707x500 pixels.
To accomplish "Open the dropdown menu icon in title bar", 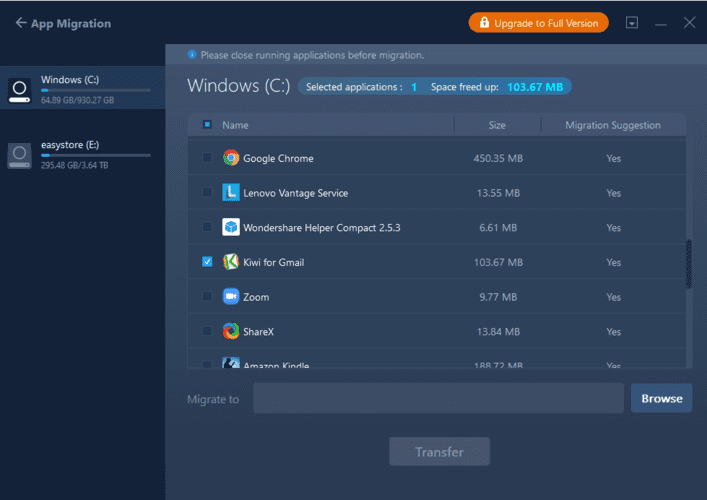I will tap(632, 23).
